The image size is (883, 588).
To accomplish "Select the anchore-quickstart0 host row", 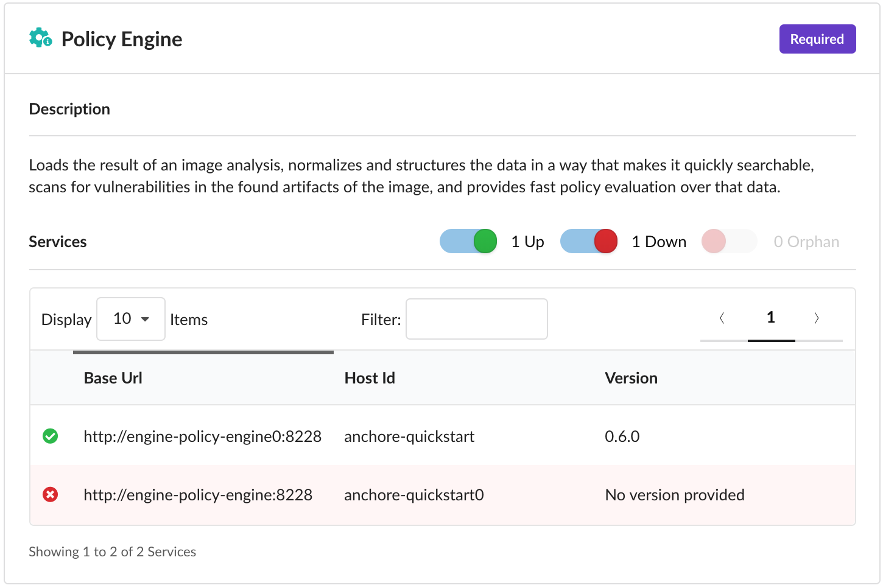I will coord(414,495).
